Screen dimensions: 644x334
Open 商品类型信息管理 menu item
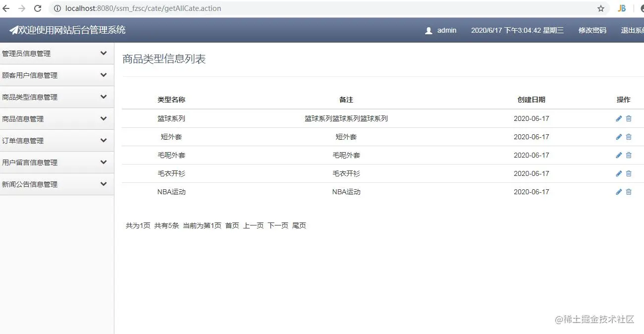pyautogui.click(x=57, y=97)
